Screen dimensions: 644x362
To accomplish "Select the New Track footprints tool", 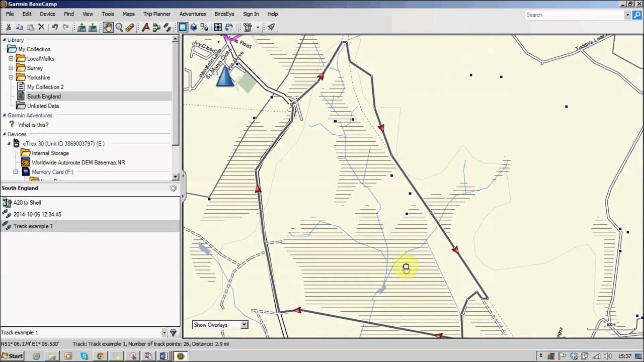I will coord(168,27).
